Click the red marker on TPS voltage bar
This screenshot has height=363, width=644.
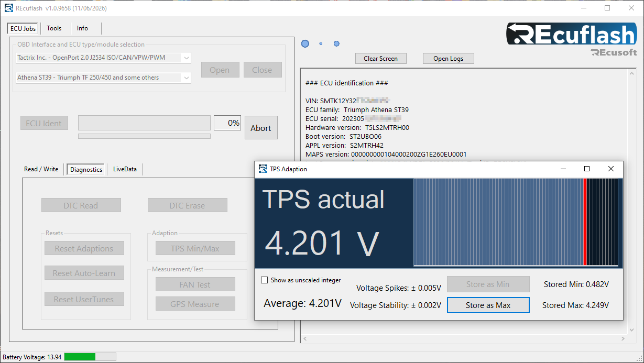(x=585, y=222)
